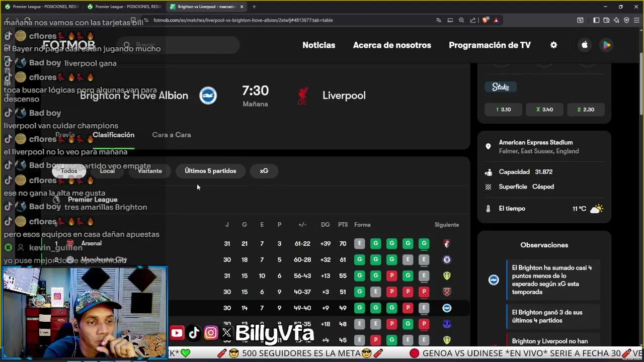Image resolution: width=644 pixels, height=362 pixels.
Task: Click the X (Twitter) icon in stream overlay
Action: 227,333
